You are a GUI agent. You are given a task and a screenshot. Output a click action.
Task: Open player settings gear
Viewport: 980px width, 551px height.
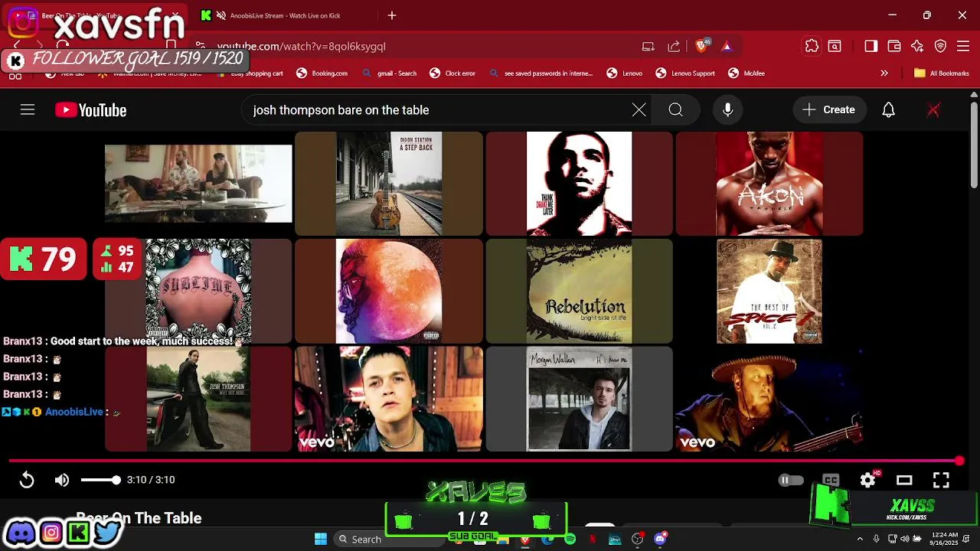pos(867,480)
